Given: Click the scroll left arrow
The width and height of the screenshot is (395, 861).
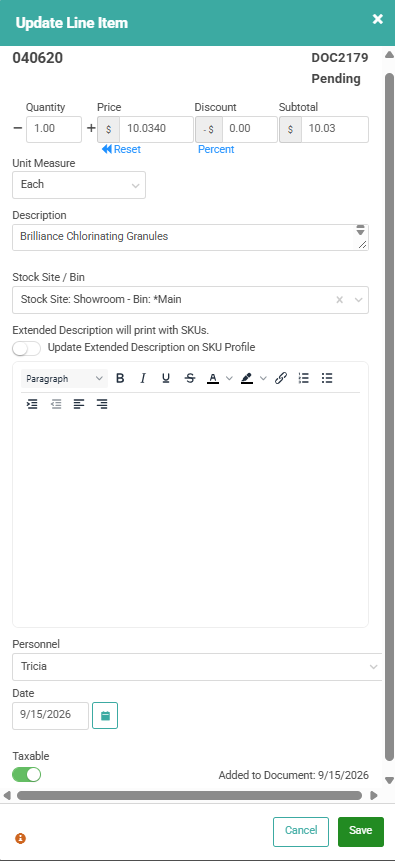Looking at the screenshot, I should (x=7, y=795).
